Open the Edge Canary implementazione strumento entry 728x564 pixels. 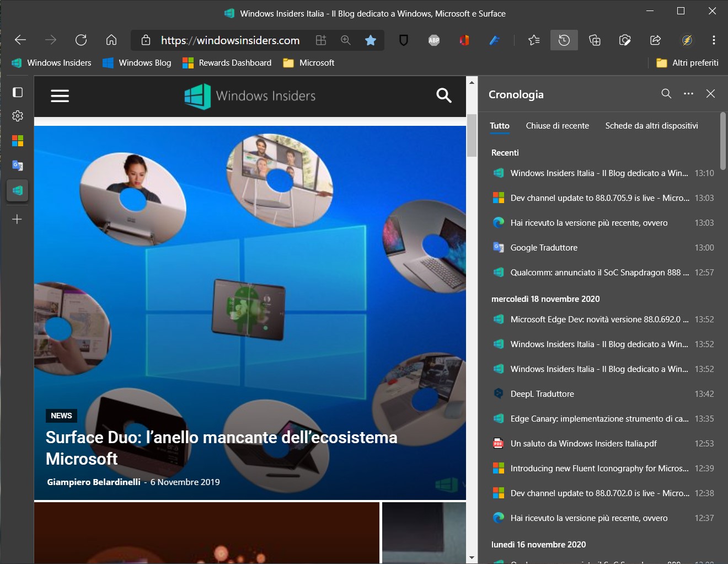coord(602,419)
